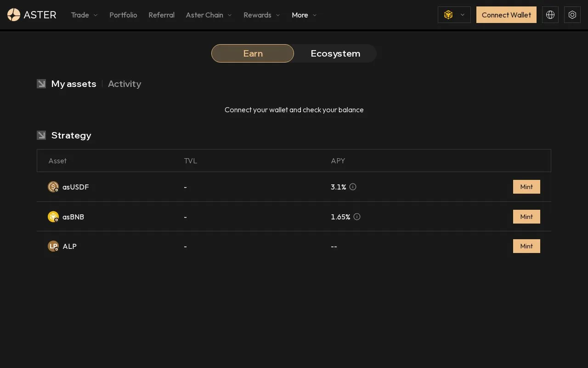Screen dimensions: 588x368
Task: Show APY info for asUSDF
Action: (x=353, y=187)
